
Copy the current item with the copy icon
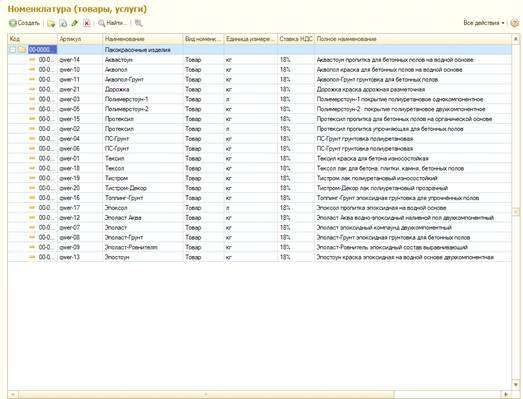[63, 23]
